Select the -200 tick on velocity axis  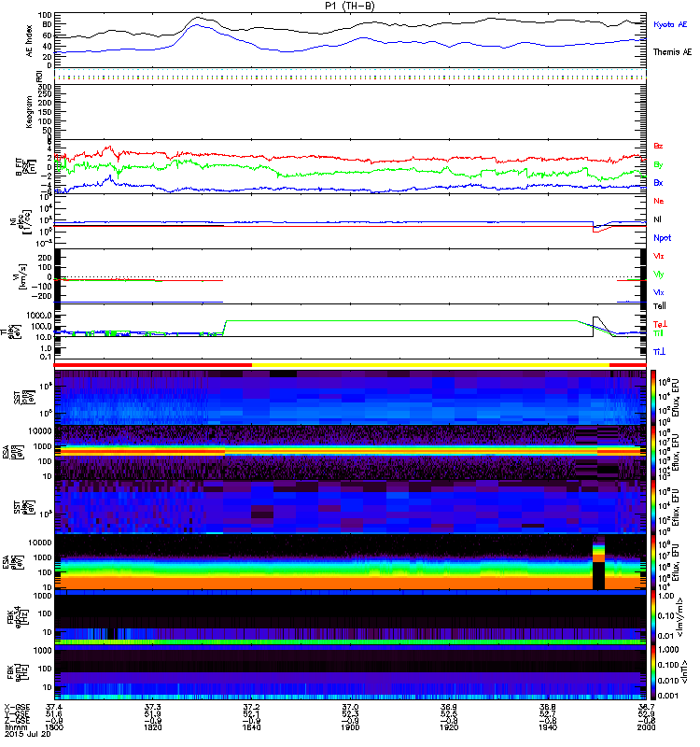tap(43, 296)
